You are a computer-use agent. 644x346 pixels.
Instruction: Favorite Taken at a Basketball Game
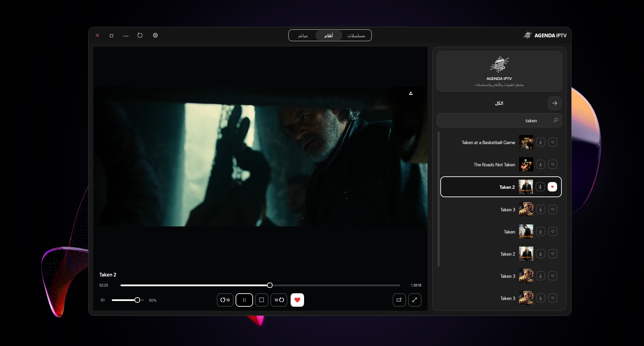553,142
